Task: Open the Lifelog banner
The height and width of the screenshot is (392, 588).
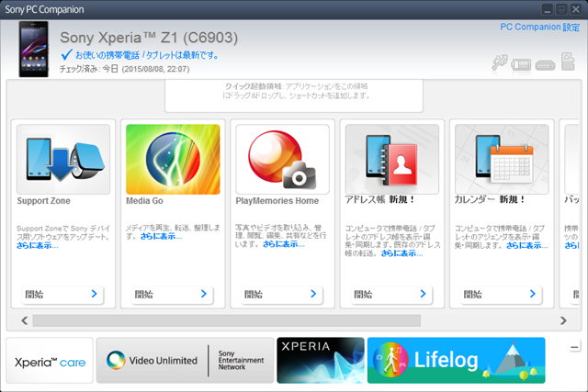Action: tap(457, 361)
